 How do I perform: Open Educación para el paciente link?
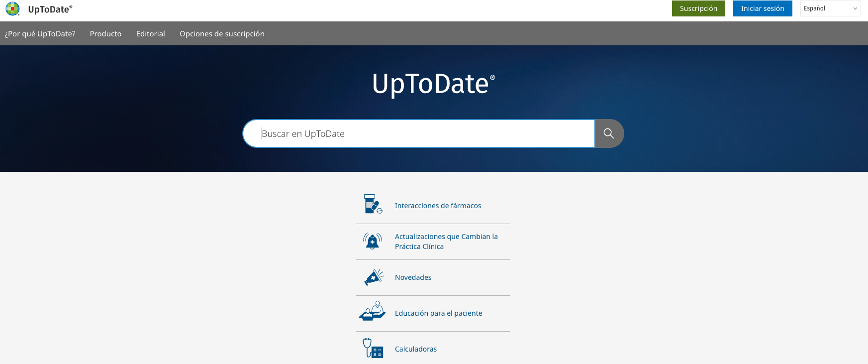point(438,313)
